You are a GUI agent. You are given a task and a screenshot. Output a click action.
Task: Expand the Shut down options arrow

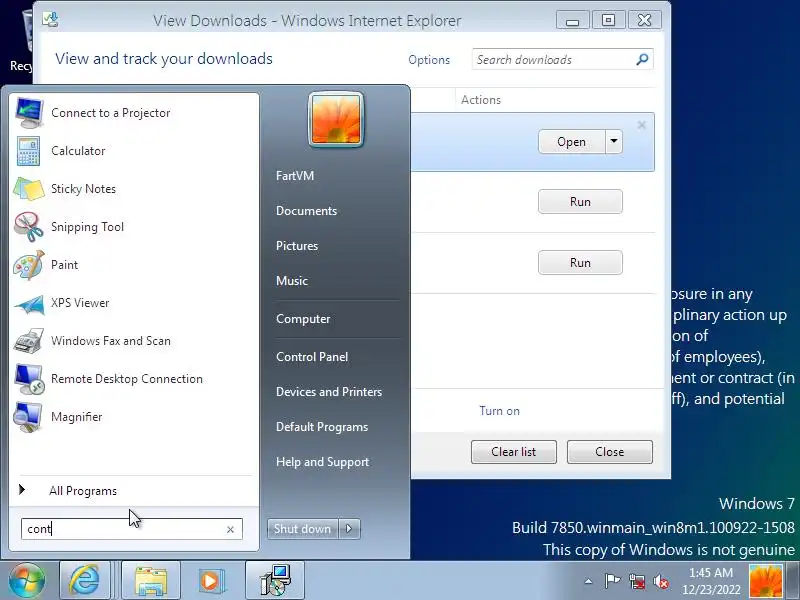[x=349, y=529]
